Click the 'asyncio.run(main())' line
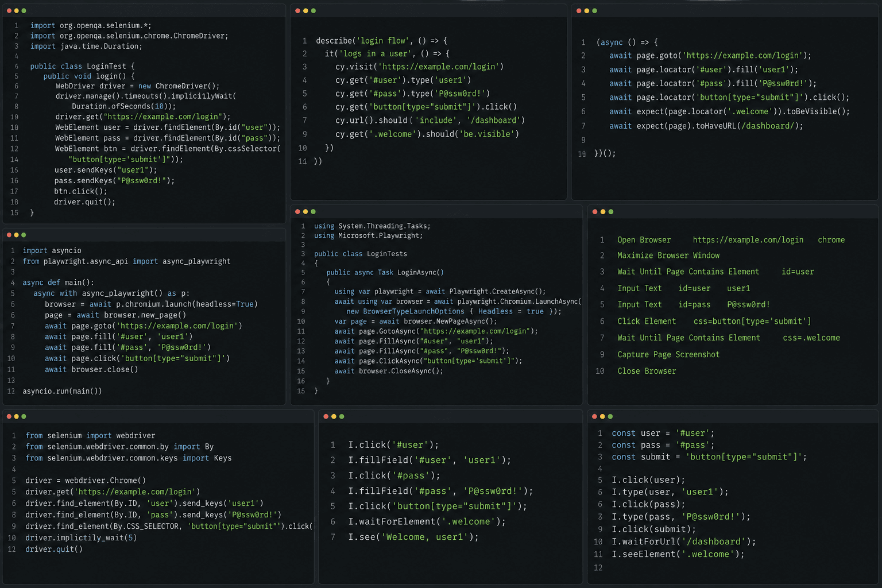The width and height of the screenshot is (882, 588). tap(62, 391)
